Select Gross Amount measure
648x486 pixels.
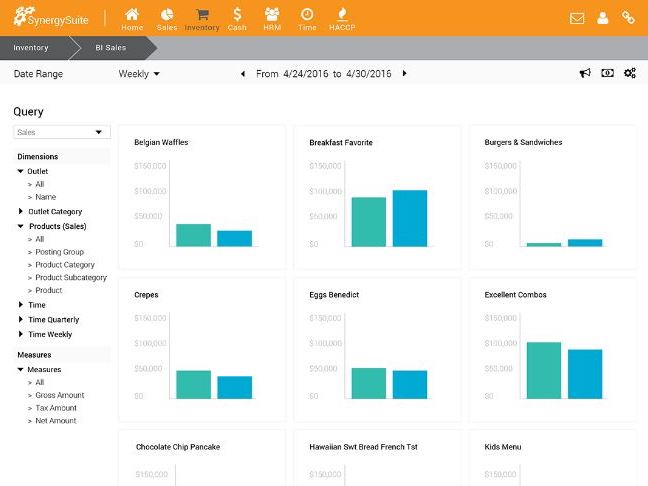pyautogui.click(x=59, y=395)
